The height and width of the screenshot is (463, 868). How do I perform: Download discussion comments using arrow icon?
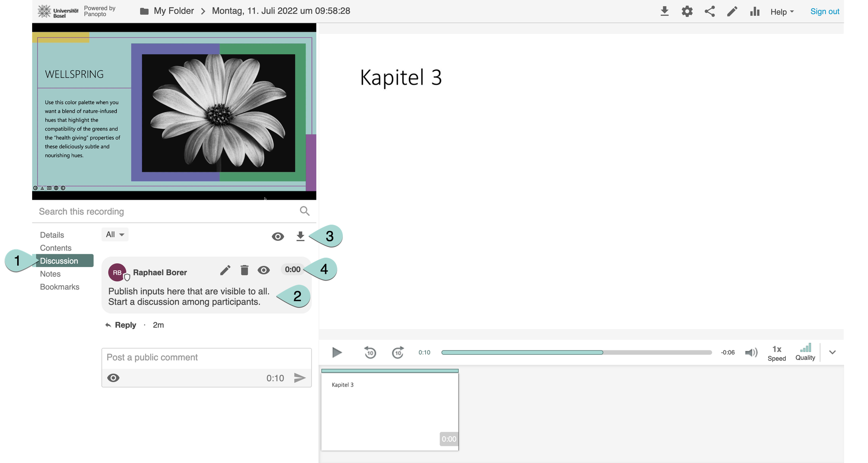tap(300, 236)
